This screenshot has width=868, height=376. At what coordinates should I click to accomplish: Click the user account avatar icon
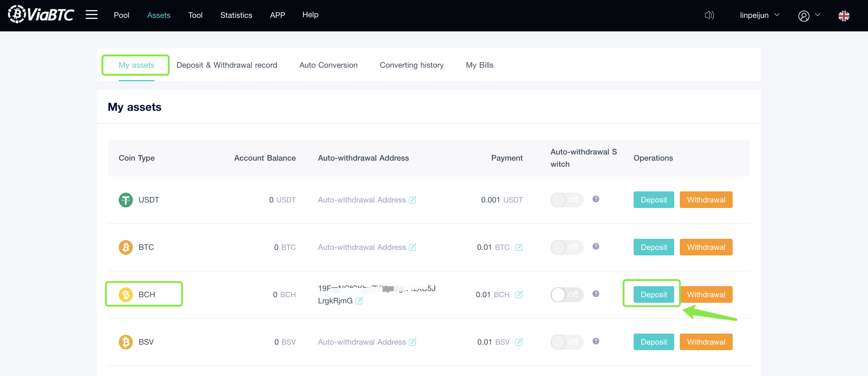[804, 15]
